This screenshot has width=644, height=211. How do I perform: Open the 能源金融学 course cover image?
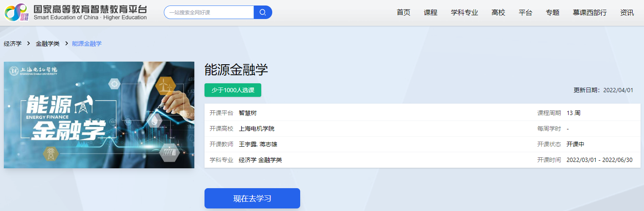[x=99, y=115]
